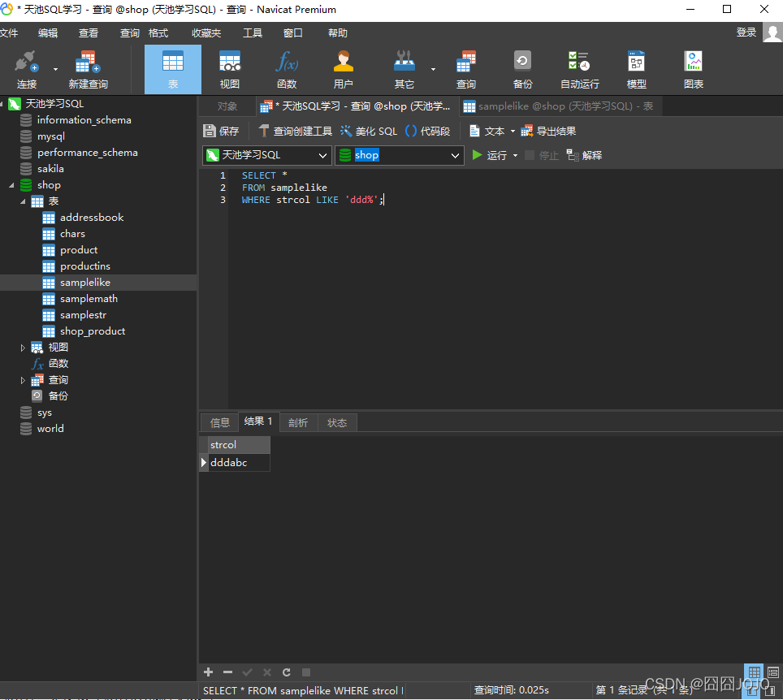Image resolution: width=783 pixels, height=700 pixels.
Task: Open the Charts (图表) toolbar icon
Action: 693,69
